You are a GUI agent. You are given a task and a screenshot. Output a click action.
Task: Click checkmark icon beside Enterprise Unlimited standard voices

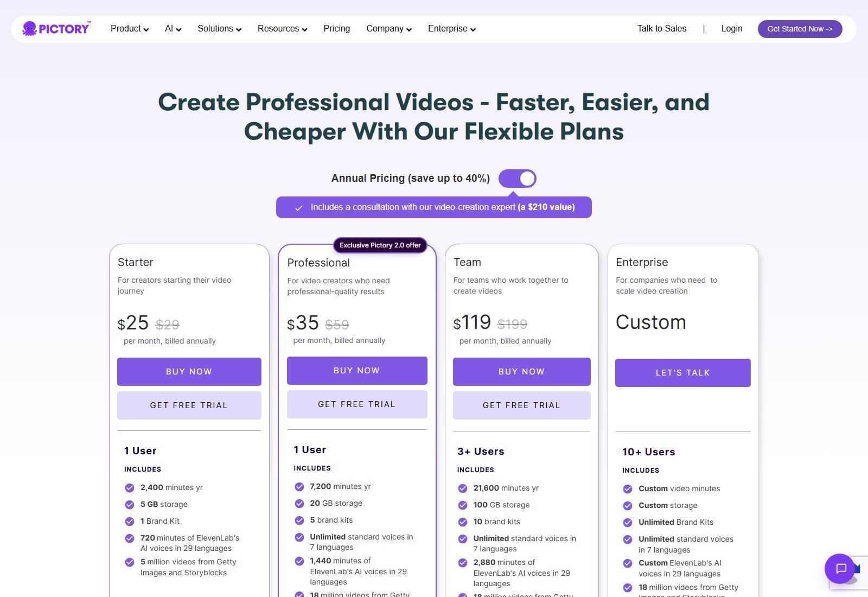click(x=628, y=539)
